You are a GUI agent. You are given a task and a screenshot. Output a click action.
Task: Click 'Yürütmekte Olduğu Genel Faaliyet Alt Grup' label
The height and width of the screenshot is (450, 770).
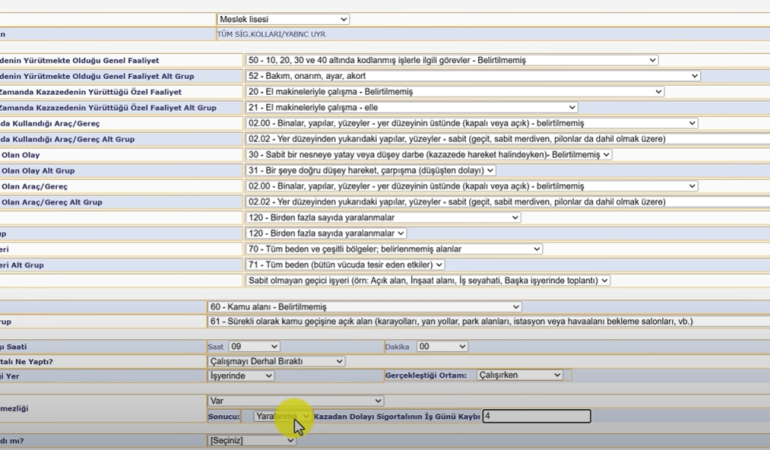pos(97,76)
